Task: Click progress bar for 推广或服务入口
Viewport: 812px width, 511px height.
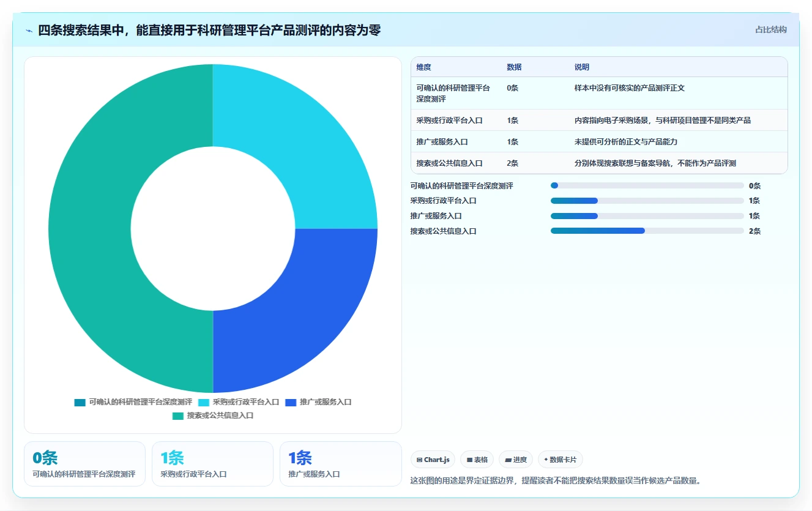Action: [647, 216]
